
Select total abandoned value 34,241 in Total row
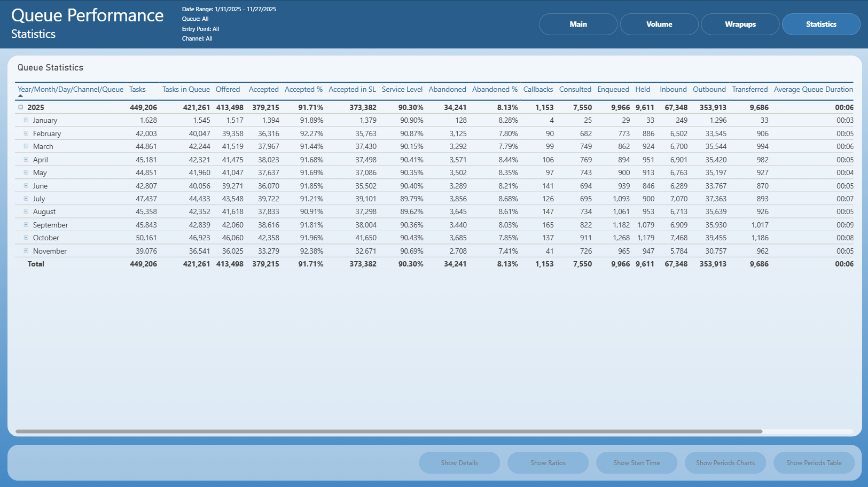455,264
